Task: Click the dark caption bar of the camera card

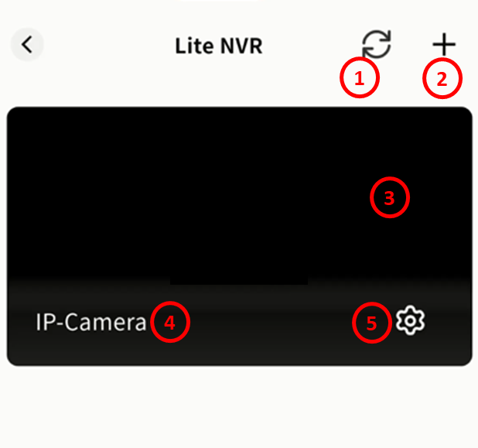Action: pos(240,322)
